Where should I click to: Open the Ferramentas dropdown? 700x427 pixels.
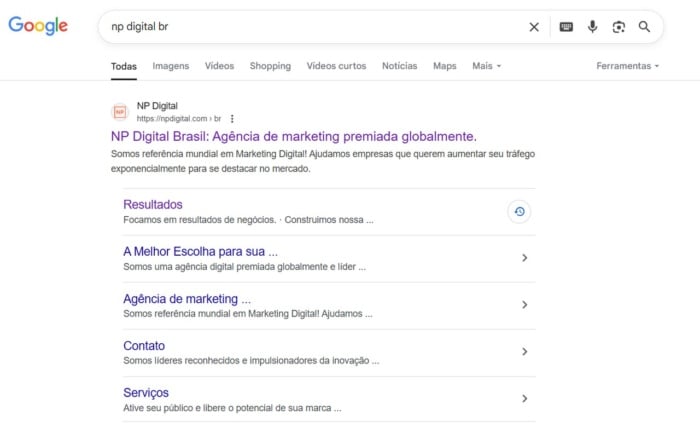(628, 66)
